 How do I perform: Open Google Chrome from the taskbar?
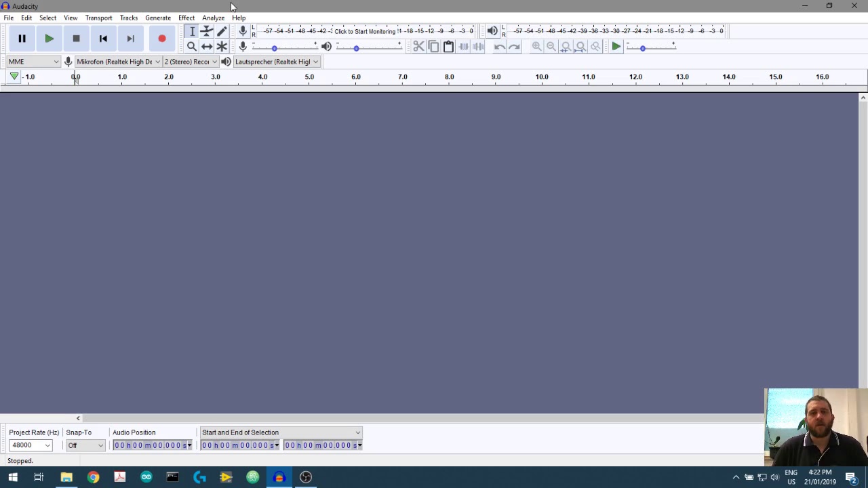coord(93,477)
